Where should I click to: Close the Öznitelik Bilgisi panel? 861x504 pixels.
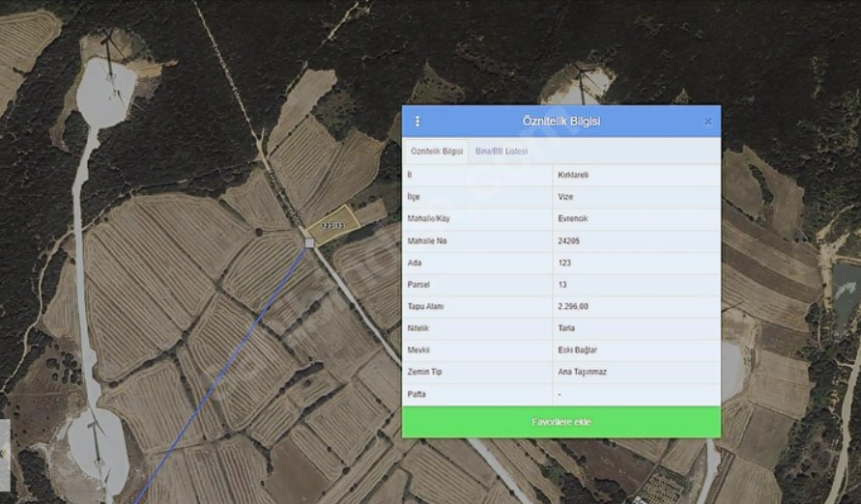(707, 122)
